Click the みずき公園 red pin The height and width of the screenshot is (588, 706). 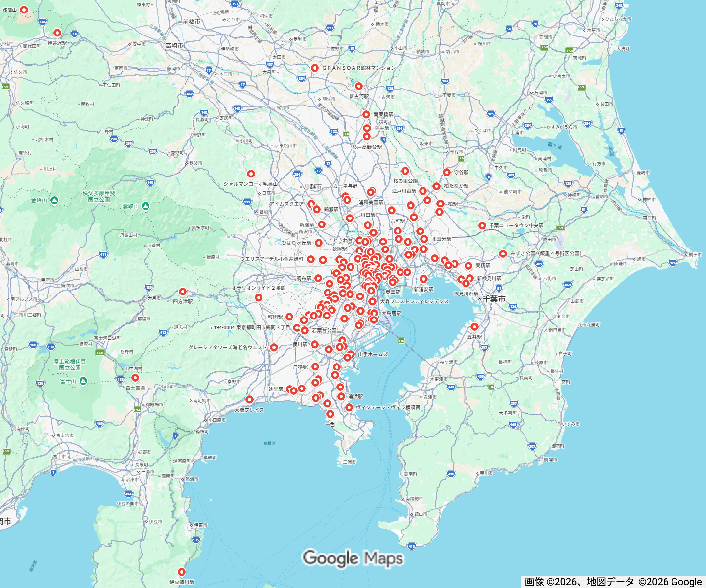(x=503, y=254)
